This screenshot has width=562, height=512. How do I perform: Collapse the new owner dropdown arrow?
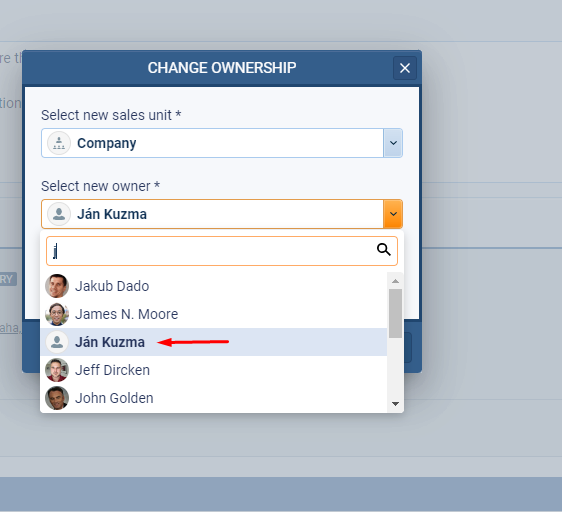click(393, 214)
